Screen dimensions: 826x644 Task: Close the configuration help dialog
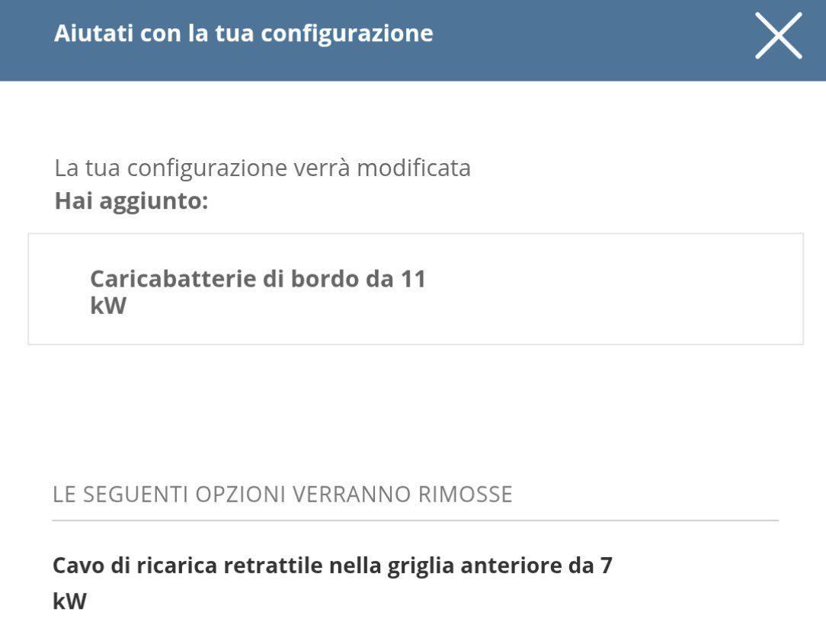778,36
